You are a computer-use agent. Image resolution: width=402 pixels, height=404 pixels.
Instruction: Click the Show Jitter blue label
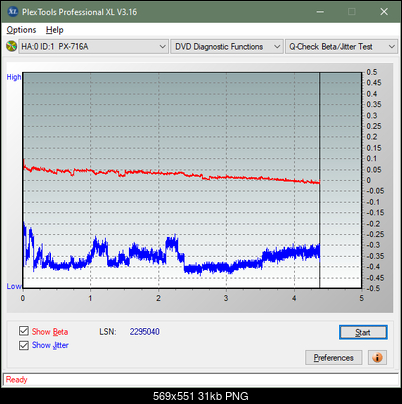(x=50, y=345)
